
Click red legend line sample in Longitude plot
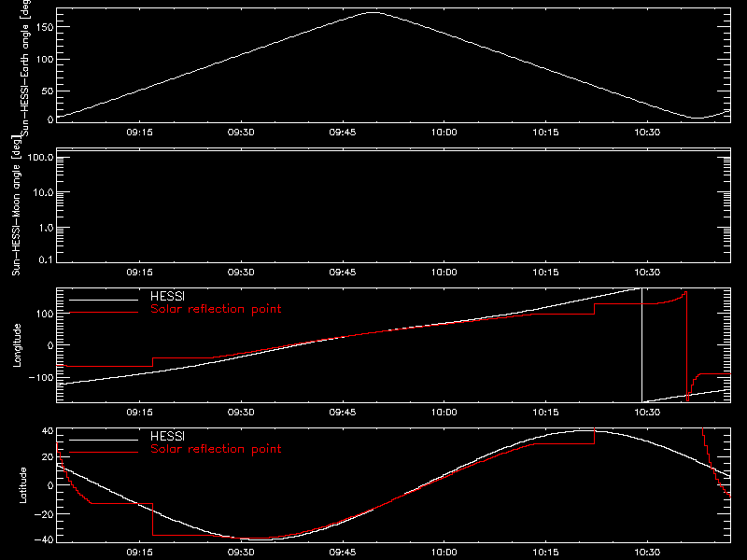click(x=104, y=313)
